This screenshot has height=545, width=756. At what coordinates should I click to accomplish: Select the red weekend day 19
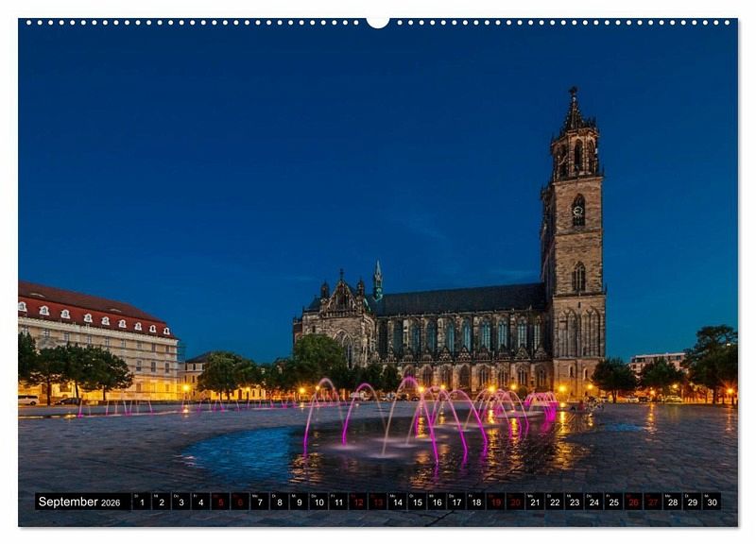click(495, 502)
